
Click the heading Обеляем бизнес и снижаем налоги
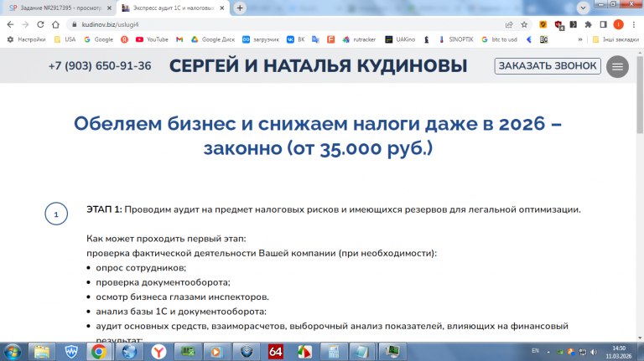[x=318, y=136]
